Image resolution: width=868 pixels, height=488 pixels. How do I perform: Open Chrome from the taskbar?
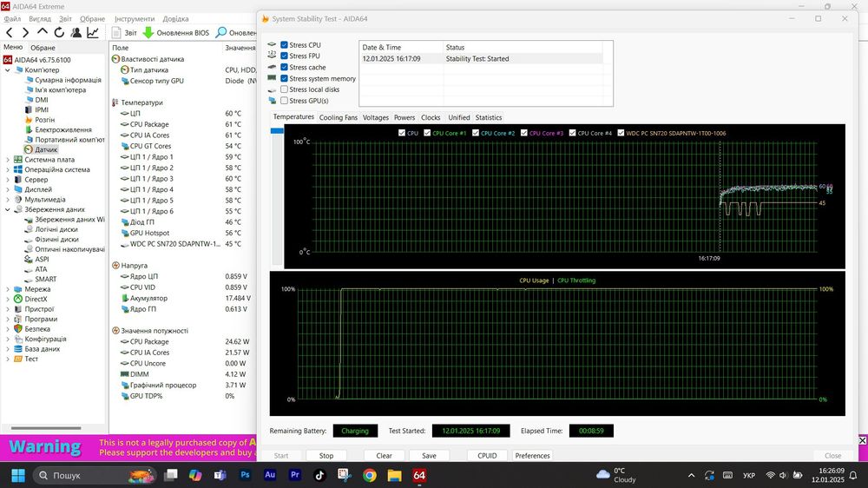(369, 475)
